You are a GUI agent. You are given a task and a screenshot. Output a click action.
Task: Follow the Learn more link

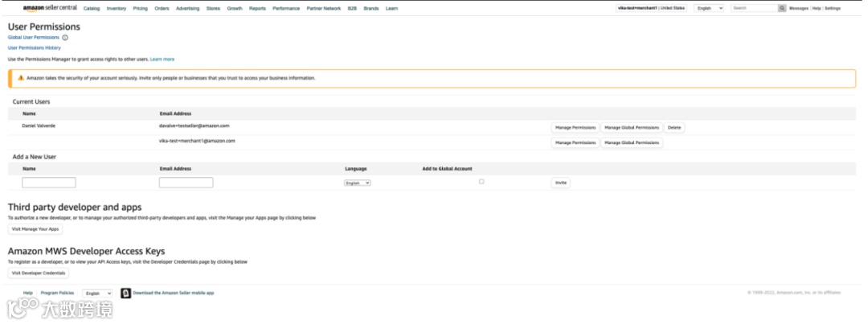click(162, 60)
